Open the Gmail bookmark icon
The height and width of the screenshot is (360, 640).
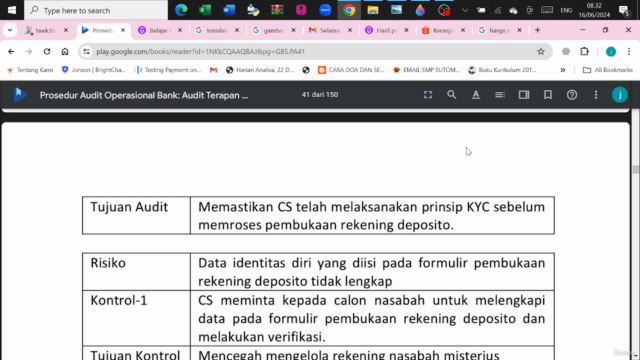(x=213, y=70)
